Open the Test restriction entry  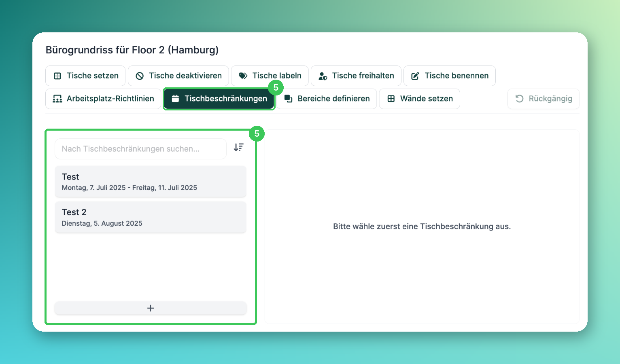click(x=151, y=182)
